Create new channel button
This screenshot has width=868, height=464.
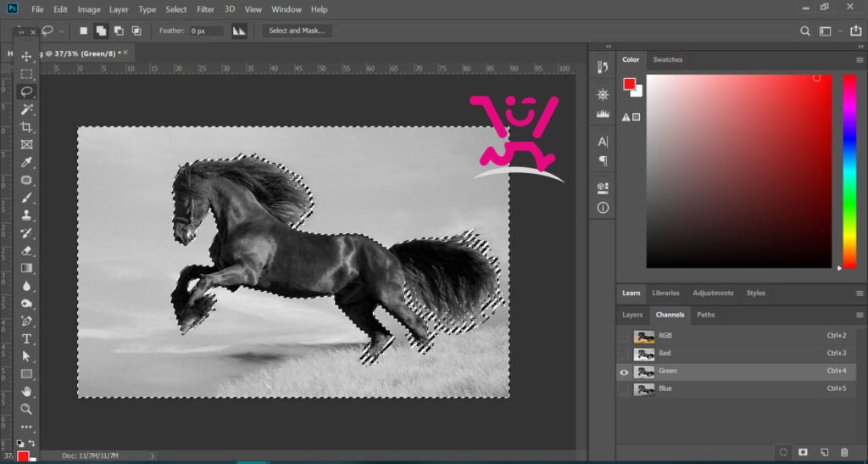pos(824,452)
